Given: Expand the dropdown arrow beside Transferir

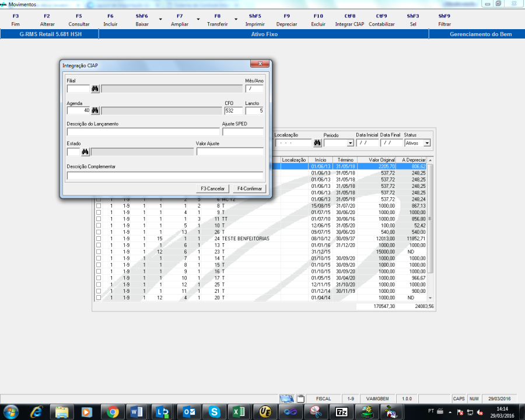Looking at the screenshot, I should [236, 19].
